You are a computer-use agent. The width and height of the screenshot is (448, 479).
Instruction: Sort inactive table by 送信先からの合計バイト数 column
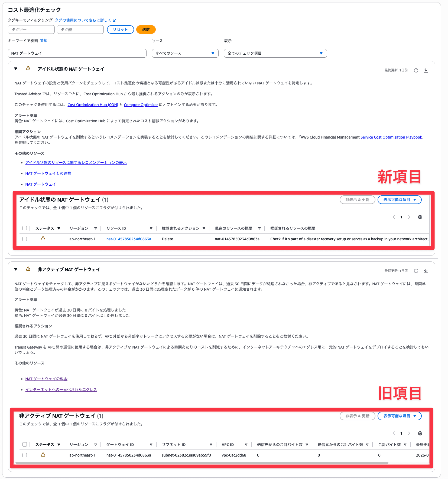[x=307, y=445]
